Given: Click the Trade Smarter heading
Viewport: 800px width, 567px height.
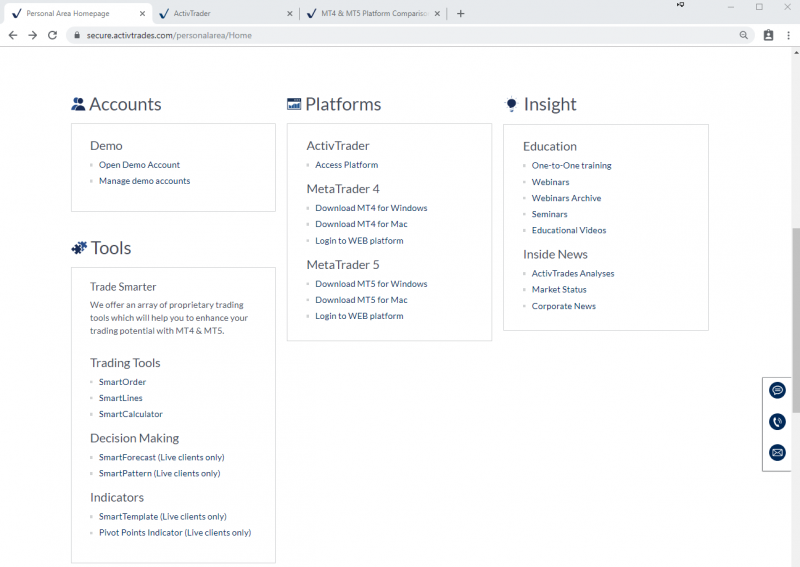Looking at the screenshot, I should tap(123, 287).
